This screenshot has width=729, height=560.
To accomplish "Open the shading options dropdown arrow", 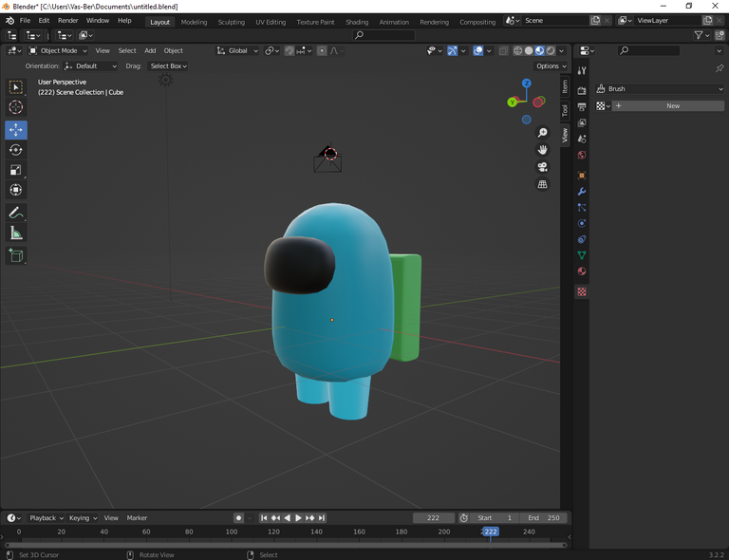I will point(562,50).
